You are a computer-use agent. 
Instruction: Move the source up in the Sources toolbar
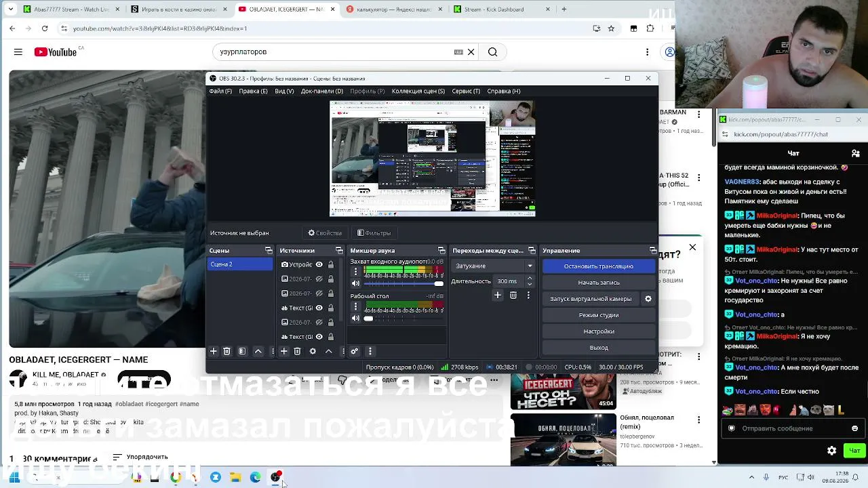coord(329,351)
